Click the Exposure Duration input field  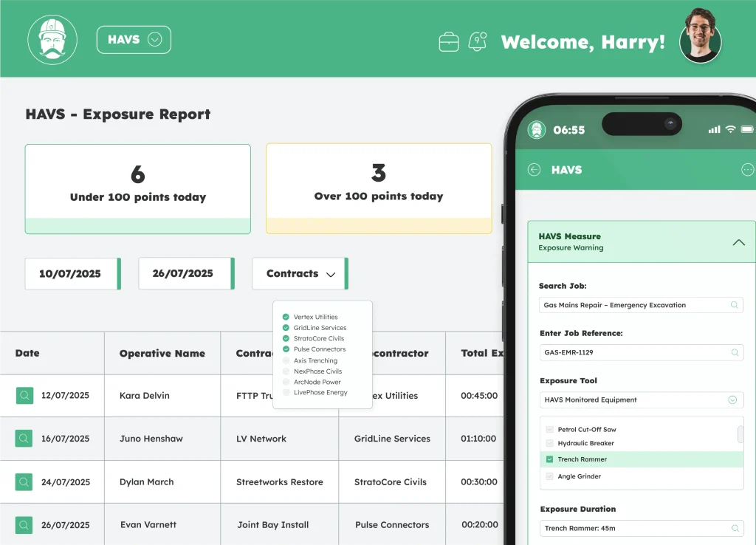pyautogui.click(x=642, y=528)
